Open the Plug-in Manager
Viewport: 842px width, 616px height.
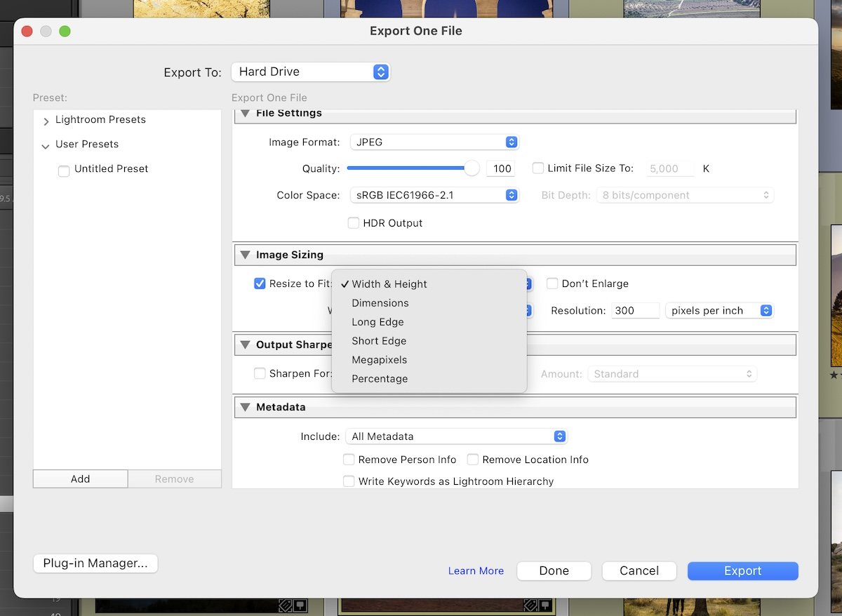click(x=95, y=563)
